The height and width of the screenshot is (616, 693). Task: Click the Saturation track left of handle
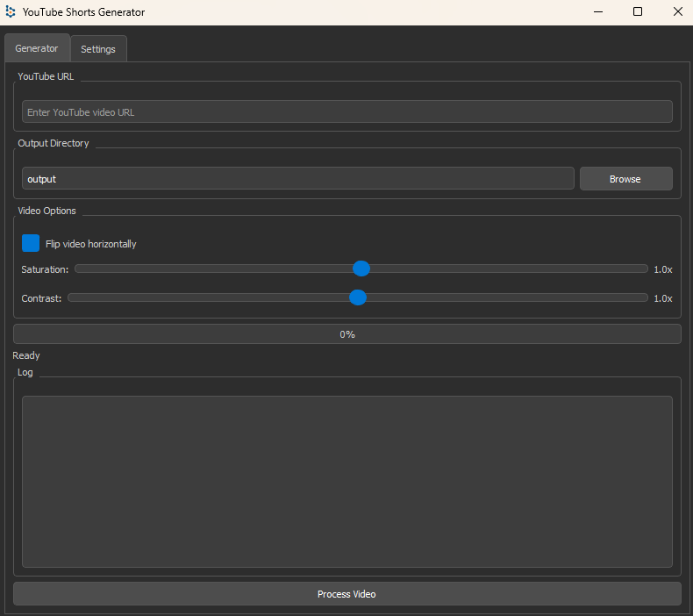click(x=213, y=269)
